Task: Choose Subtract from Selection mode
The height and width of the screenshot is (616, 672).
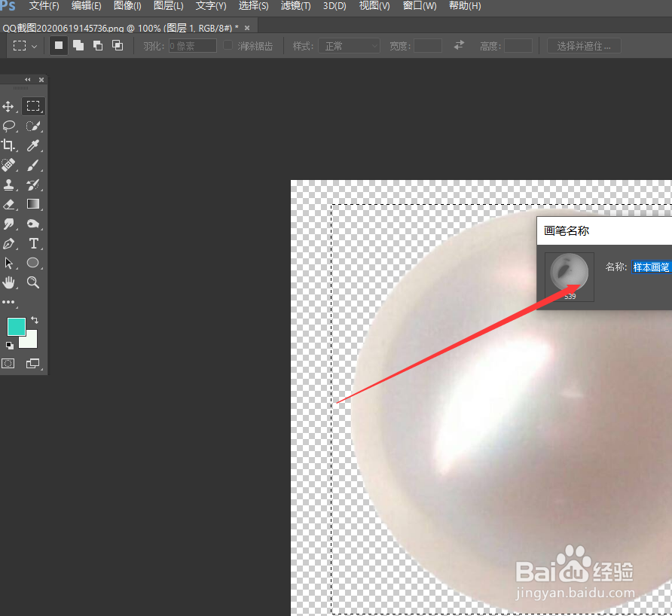Action: pyautogui.click(x=98, y=45)
